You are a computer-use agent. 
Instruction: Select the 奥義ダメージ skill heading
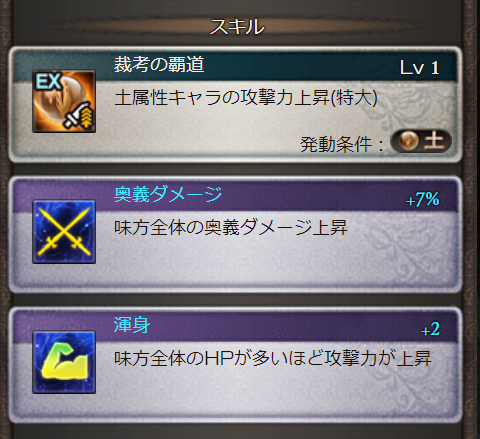[x=168, y=194]
